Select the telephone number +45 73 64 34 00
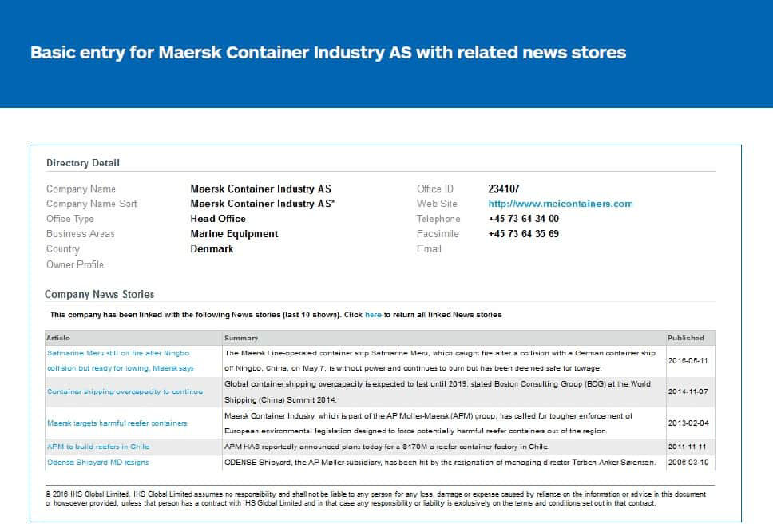The image size is (773, 532). tap(523, 219)
